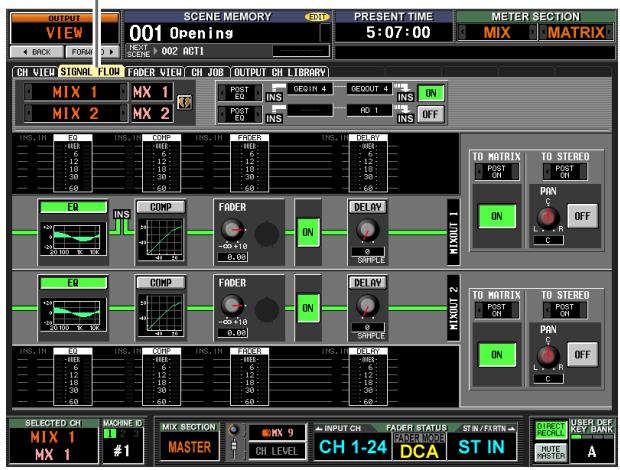Screen dimensions: 620x470
Task: Click the DIRECT RECALL button
Action: (x=551, y=430)
